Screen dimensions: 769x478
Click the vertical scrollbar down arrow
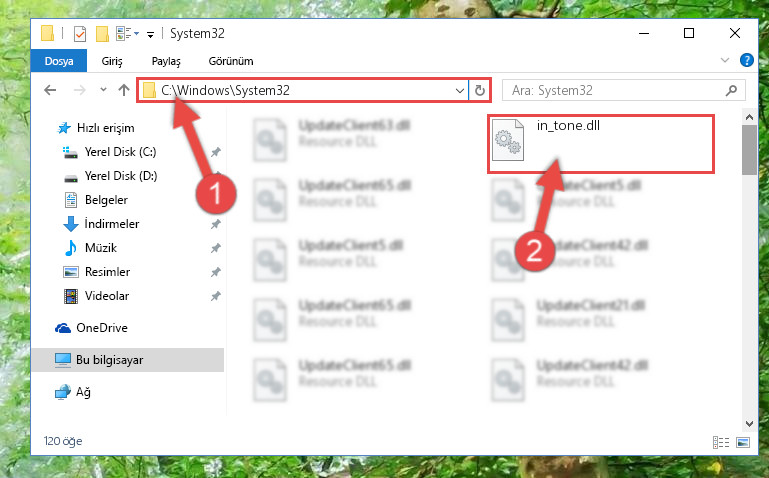pyautogui.click(x=749, y=424)
